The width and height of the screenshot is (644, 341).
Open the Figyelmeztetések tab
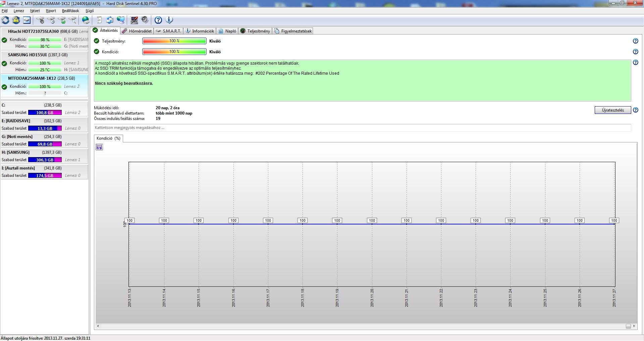point(293,31)
